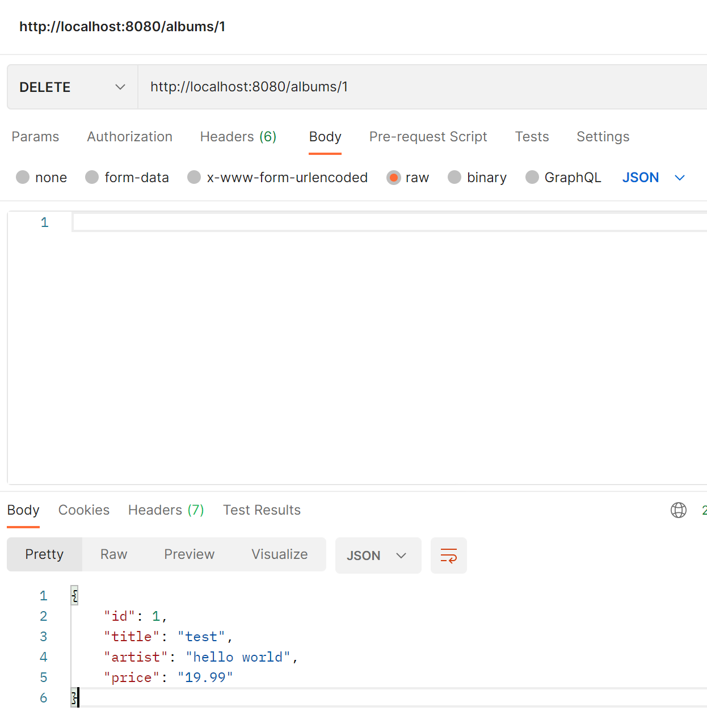The image size is (707, 728).
Task: Switch to the Authorization tab
Action: click(x=129, y=137)
